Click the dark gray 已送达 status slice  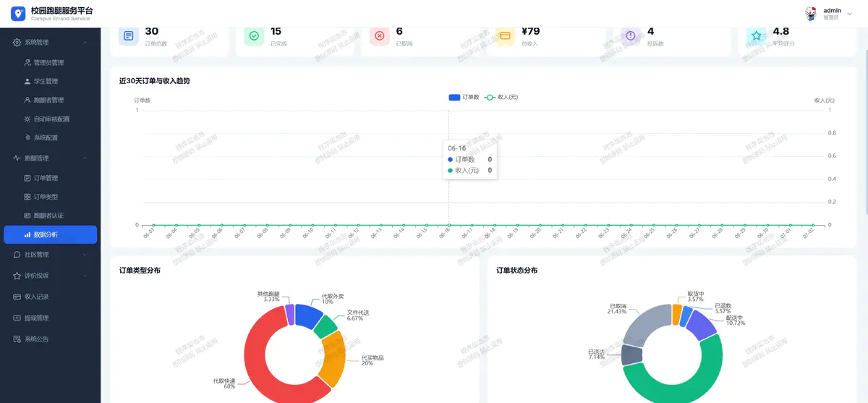[631, 355]
